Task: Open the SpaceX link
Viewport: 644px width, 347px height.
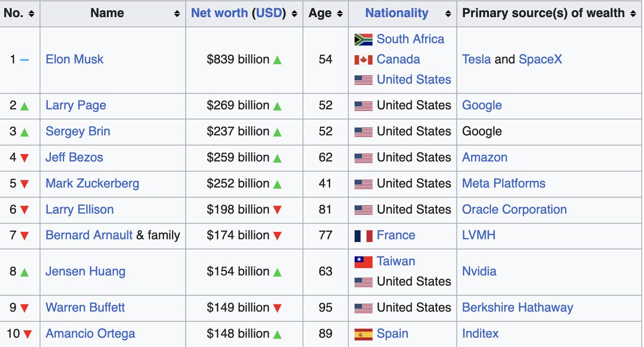Action: (540, 60)
